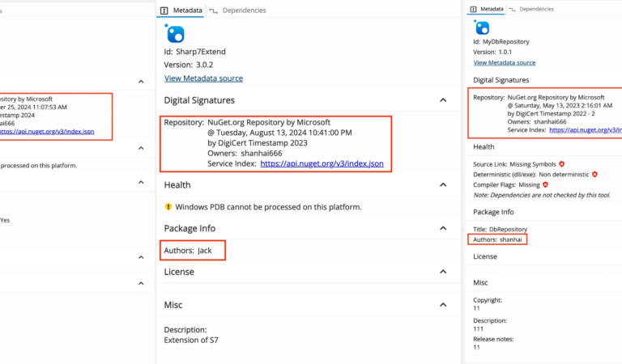Open the api.nuget.org index.json link in left panel
The image size is (622, 364).
47,132
